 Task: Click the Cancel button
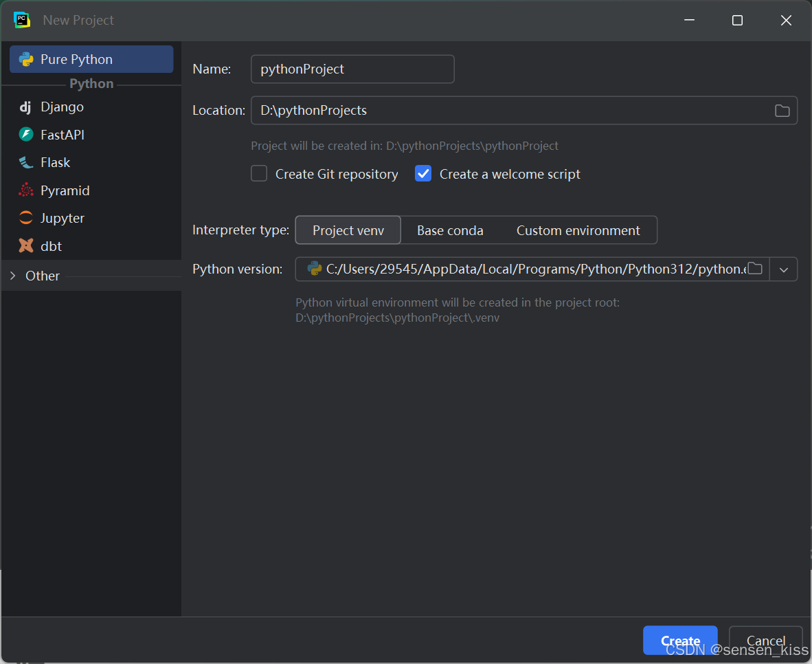(765, 641)
